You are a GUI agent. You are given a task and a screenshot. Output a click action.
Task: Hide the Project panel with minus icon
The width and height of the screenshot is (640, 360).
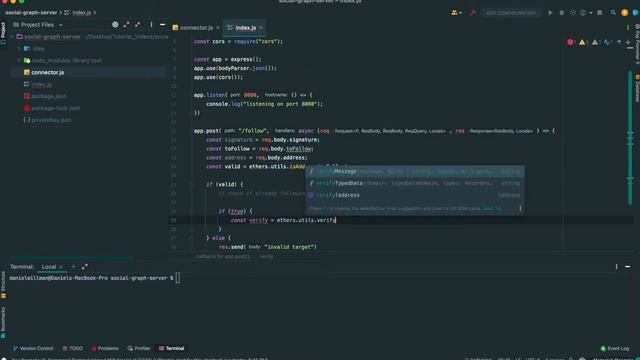tap(162, 24)
